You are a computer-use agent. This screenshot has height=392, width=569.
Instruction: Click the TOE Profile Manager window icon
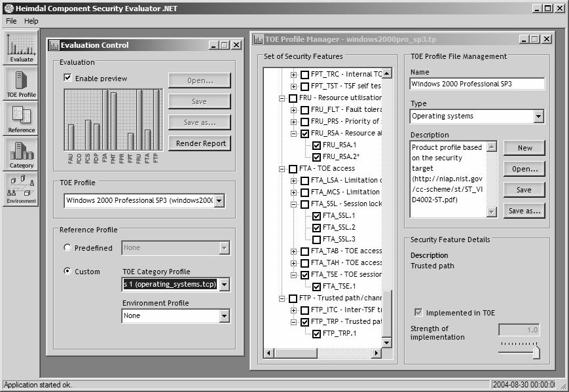pos(259,39)
